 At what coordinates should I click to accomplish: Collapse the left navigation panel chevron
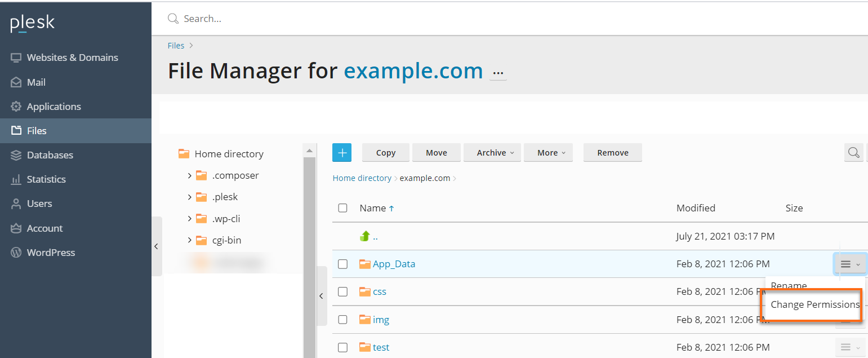tap(156, 246)
